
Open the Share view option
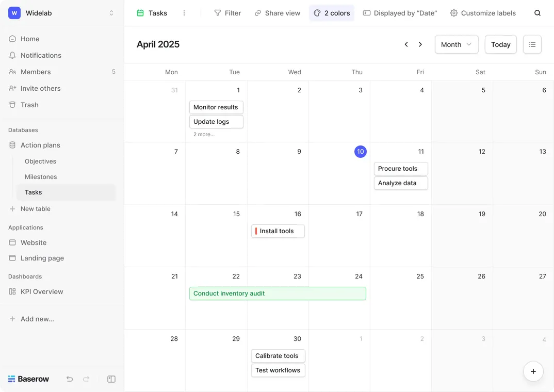click(x=278, y=13)
